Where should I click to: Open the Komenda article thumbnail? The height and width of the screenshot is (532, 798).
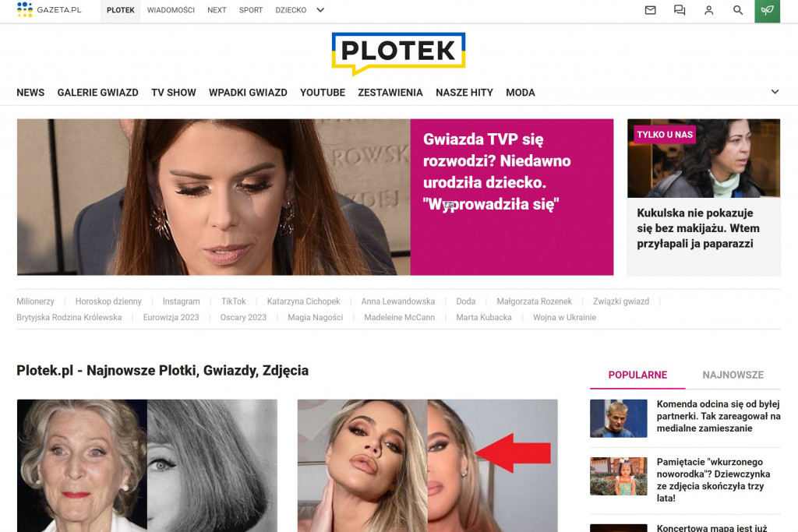618,418
